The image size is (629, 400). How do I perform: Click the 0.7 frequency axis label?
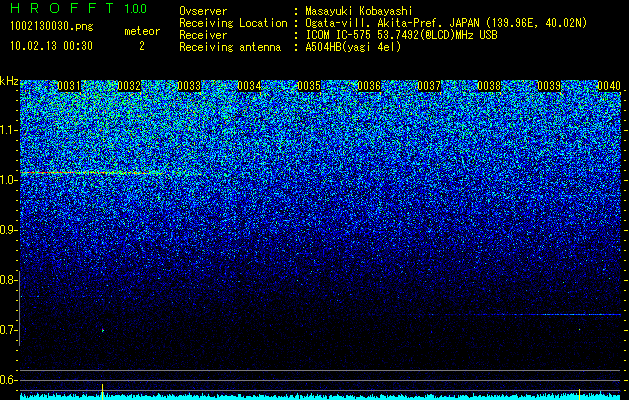(x=9, y=330)
